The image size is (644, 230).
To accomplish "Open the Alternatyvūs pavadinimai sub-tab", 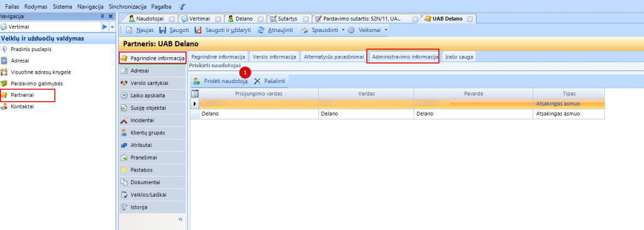I will 333,57.
